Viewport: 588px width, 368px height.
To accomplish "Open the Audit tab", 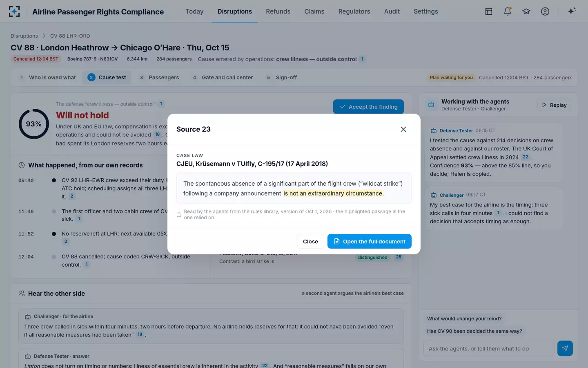I will click(x=392, y=11).
